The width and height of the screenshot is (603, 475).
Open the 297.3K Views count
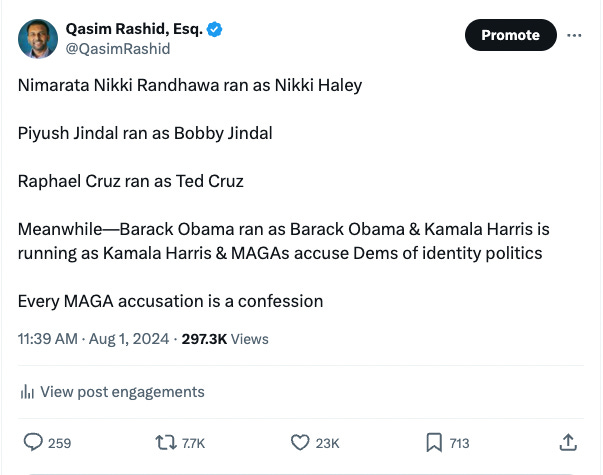225,339
